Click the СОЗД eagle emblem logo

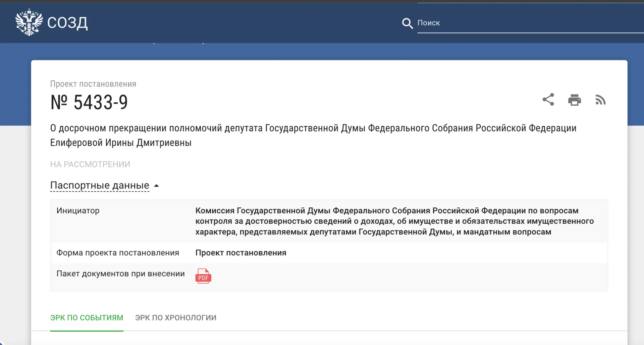click(x=29, y=22)
